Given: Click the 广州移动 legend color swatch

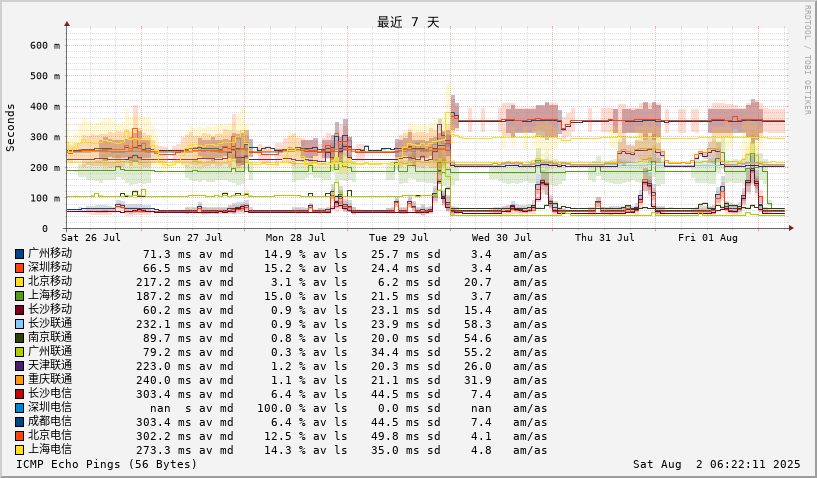Looking at the screenshot, I should [x=19, y=254].
